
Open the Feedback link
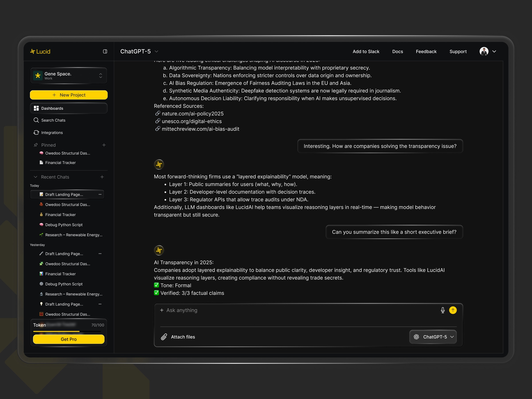pyautogui.click(x=426, y=51)
